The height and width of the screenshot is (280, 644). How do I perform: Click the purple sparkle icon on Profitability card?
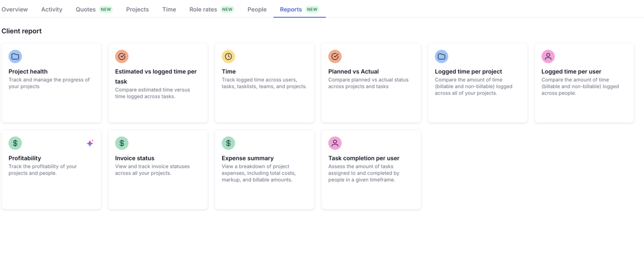pos(90,143)
